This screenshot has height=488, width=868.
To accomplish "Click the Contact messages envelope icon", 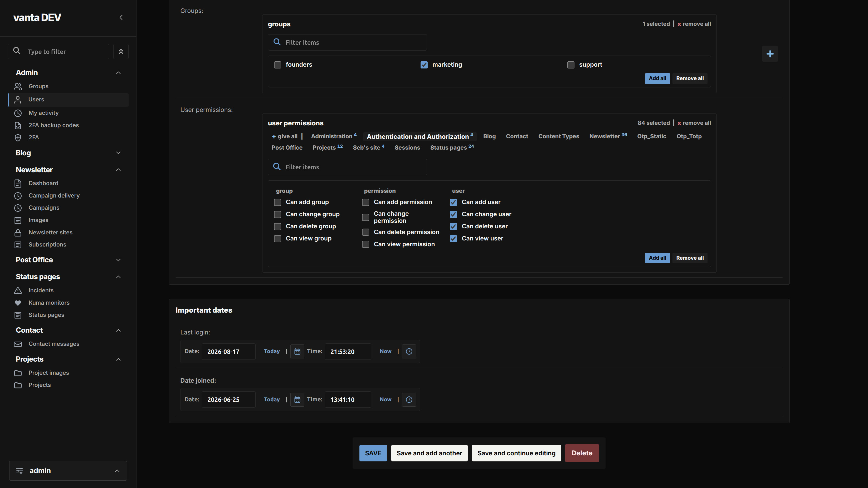I will (18, 344).
